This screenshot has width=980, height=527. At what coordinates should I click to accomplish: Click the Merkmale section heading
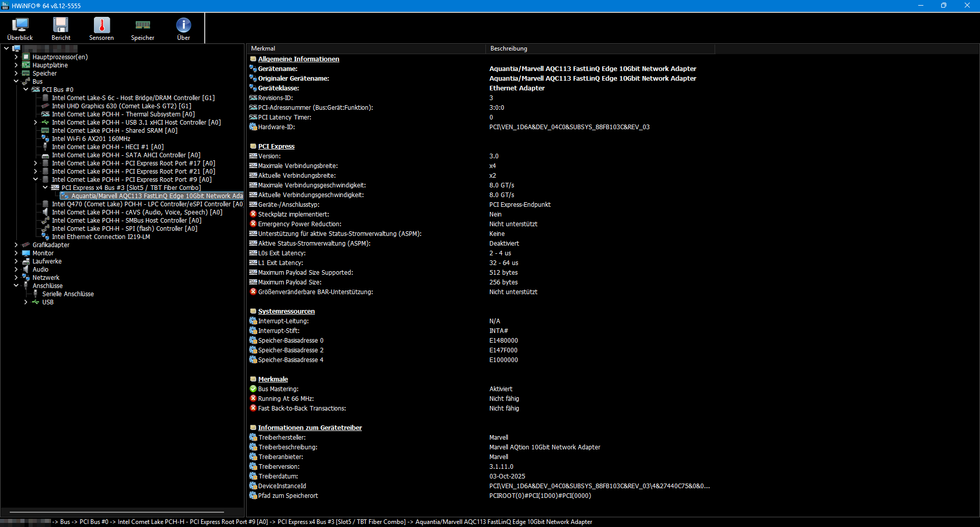pos(273,379)
